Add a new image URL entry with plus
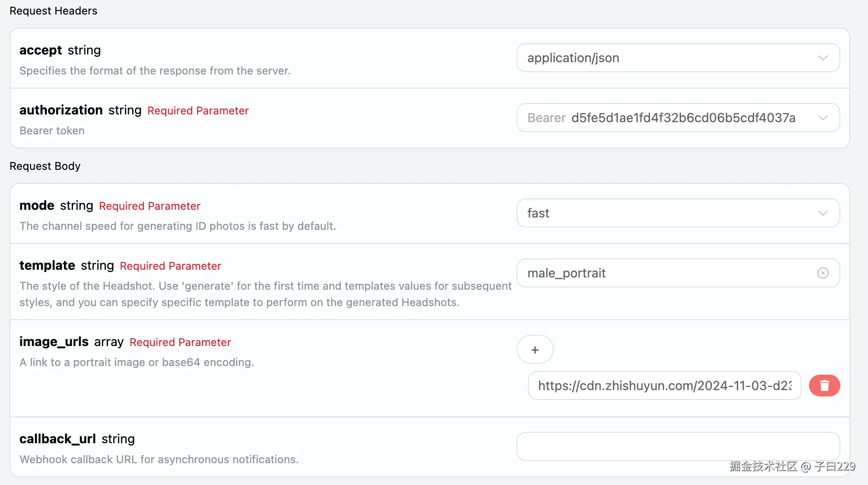 click(535, 350)
